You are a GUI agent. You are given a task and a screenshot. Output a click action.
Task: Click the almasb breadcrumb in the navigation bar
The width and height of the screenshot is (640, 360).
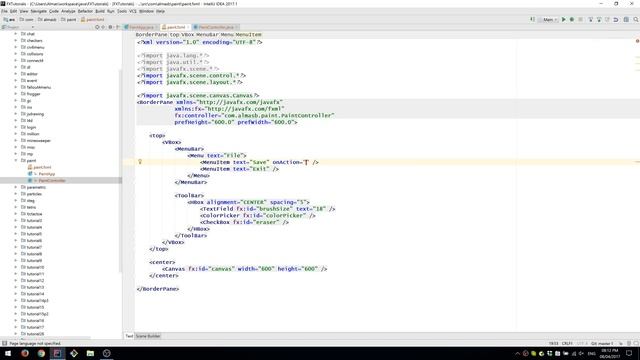(47, 20)
